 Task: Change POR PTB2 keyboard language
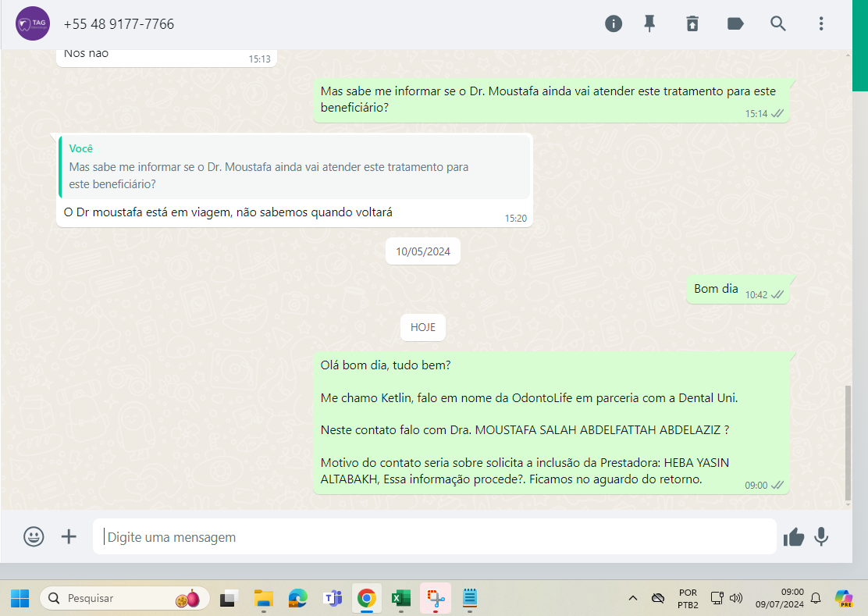pyautogui.click(x=688, y=598)
